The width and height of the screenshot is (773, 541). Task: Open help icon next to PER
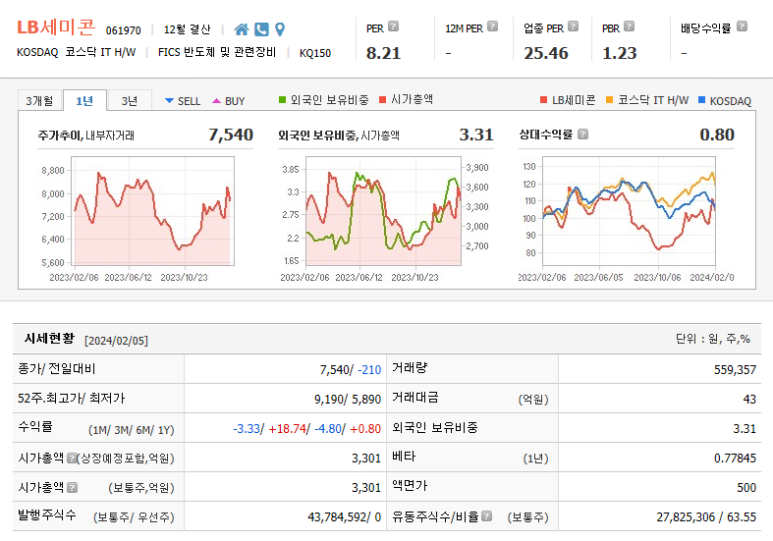tap(393, 26)
